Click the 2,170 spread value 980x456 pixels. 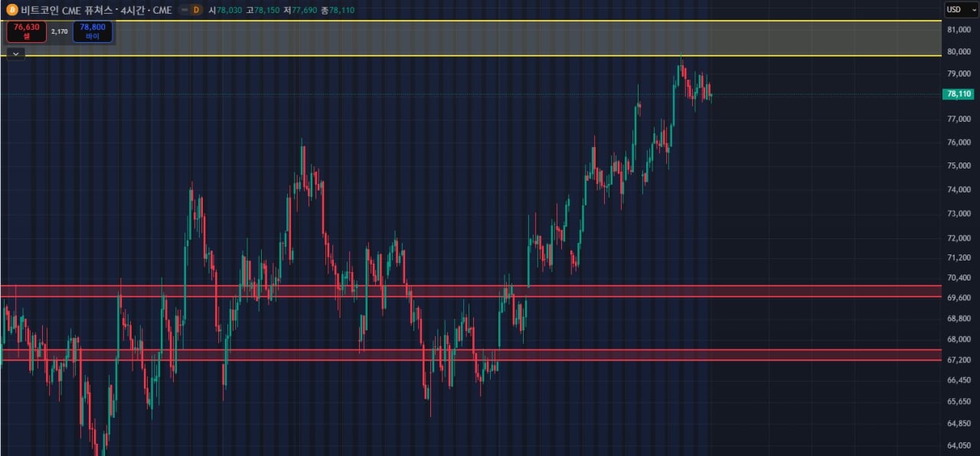(x=60, y=31)
